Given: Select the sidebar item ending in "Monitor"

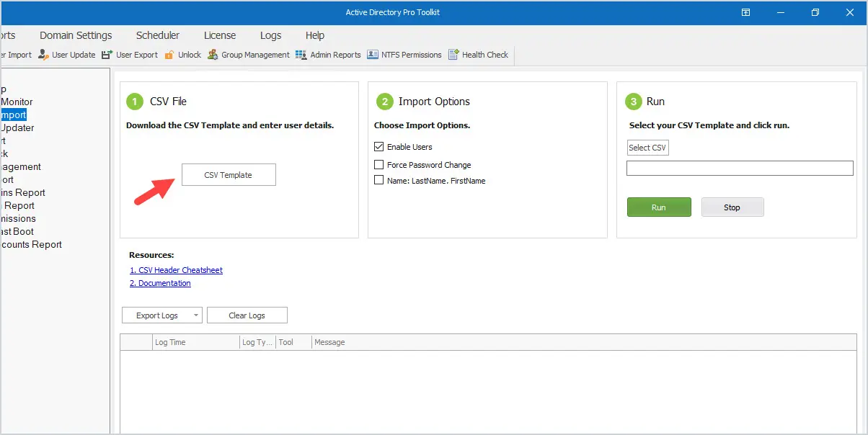Looking at the screenshot, I should (16, 102).
